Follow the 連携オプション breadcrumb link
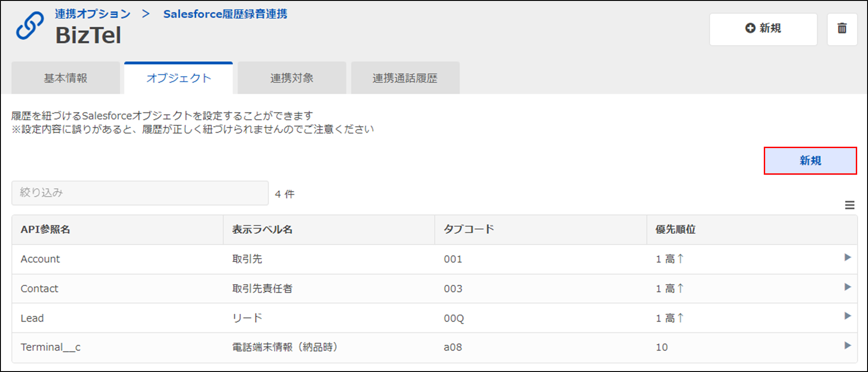Screen dimensions: 868x372 [x=92, y=14]
